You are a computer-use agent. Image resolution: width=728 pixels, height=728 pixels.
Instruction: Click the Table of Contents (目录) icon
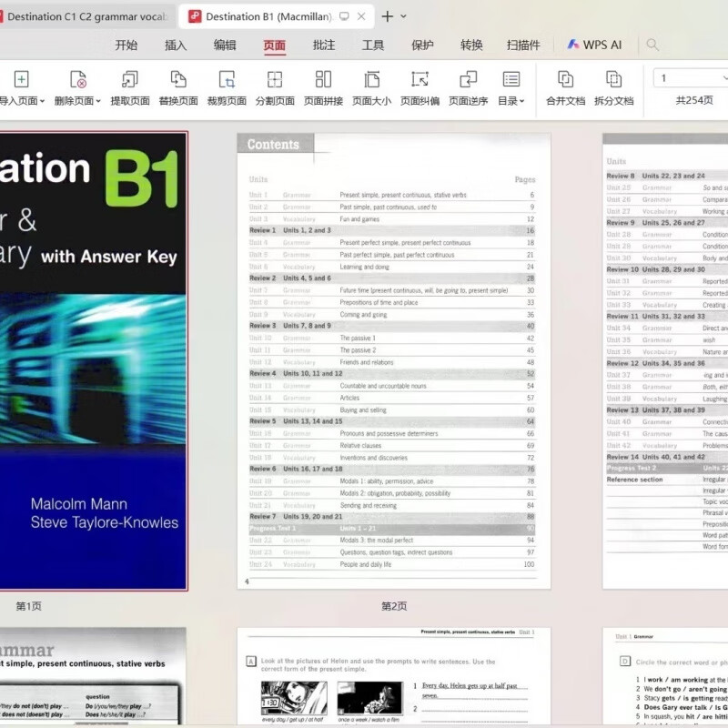[511, 79]
